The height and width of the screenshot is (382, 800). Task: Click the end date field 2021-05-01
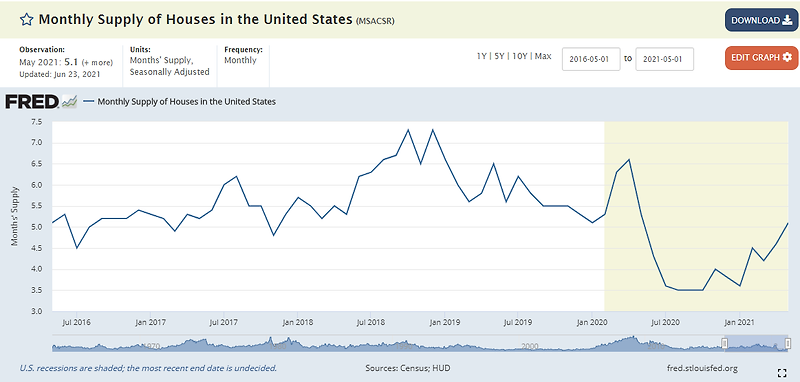(x=665, y=59)
